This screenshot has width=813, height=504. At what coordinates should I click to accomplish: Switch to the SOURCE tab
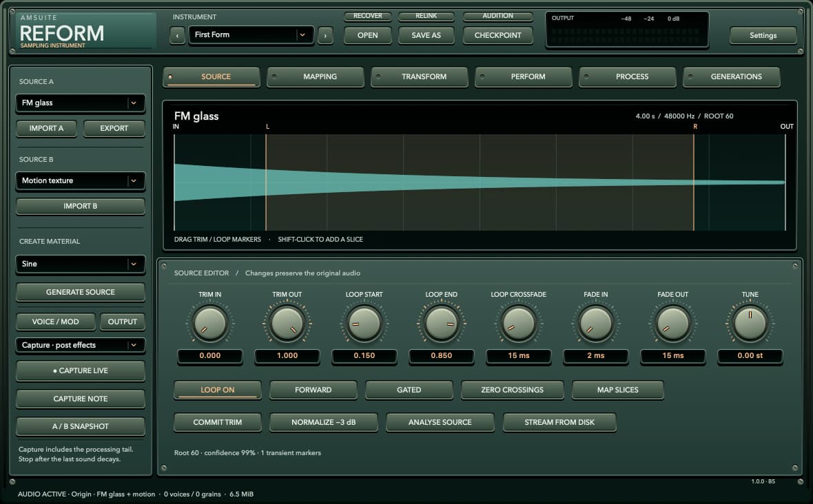click(212, 76)
